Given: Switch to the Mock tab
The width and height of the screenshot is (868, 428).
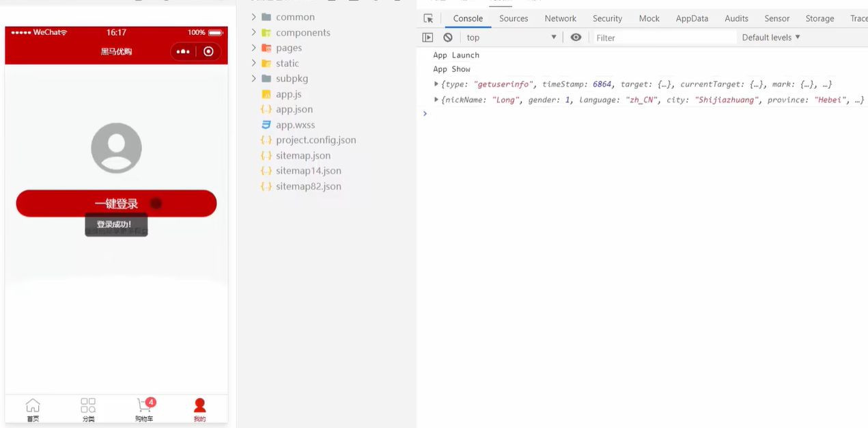Looking at the screenshot, I should [649, 18].
